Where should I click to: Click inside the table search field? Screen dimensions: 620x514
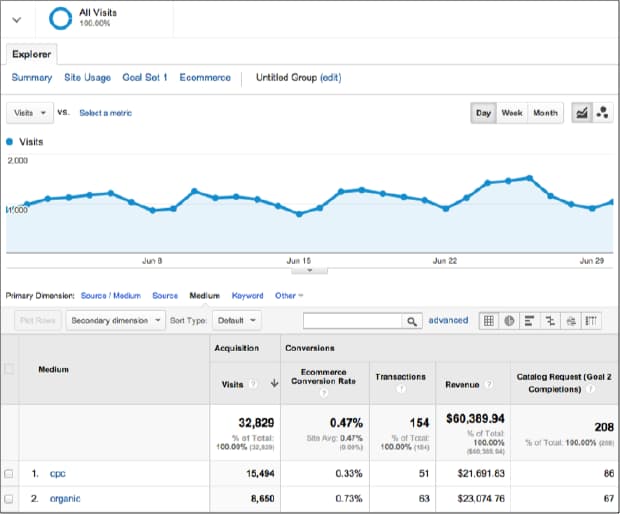(x=352, y=321)
